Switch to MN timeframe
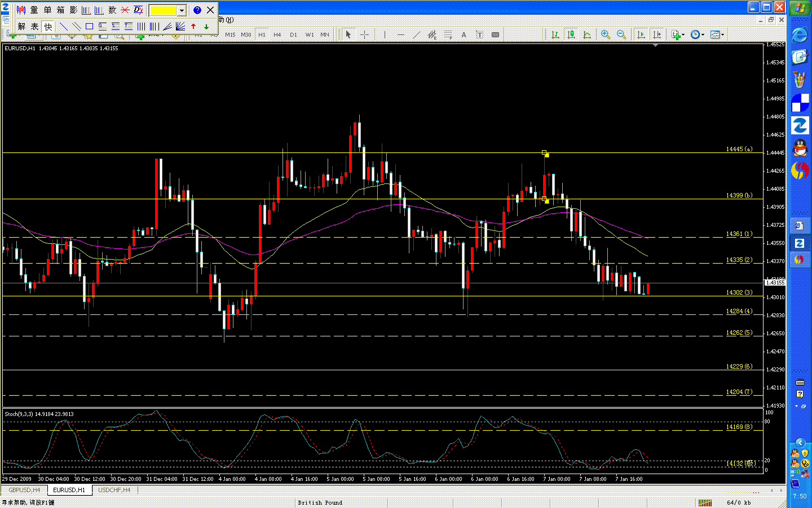This screenshot has width=812, height=508. [x=325, y=35]
